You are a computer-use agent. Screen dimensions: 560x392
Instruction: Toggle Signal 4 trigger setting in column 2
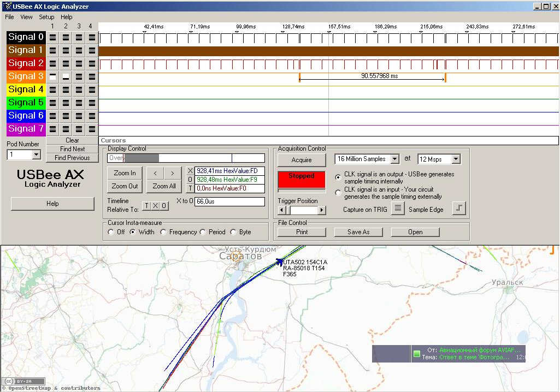(66, 90)
